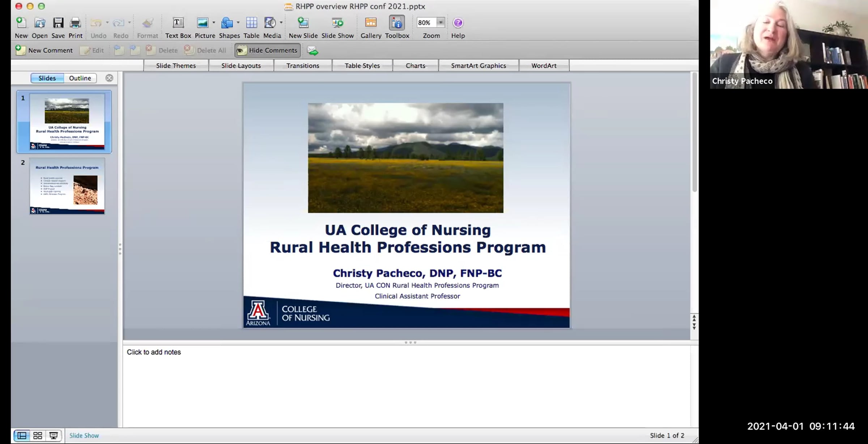This screenshot has width=868, height=444.
Task: Click the 'Clinical Assistant Professor' line
Action: coord(417,296)
